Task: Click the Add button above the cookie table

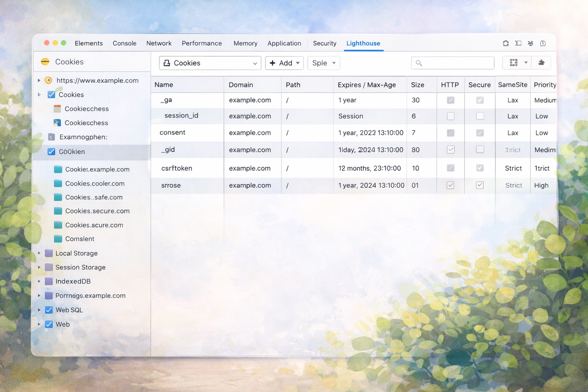Action: pyautogui.click(x=284, y=63)
